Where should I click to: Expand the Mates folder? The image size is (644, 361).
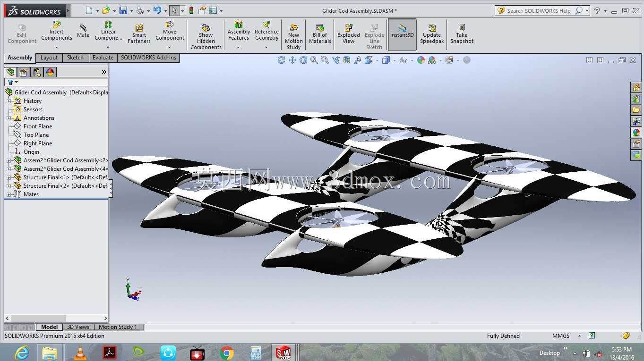9,194
